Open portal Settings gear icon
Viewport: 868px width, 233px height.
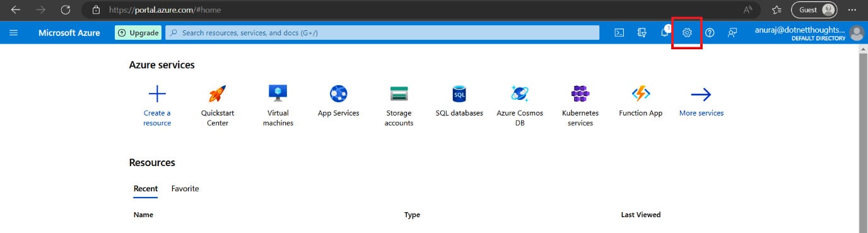tap(688, 33)
